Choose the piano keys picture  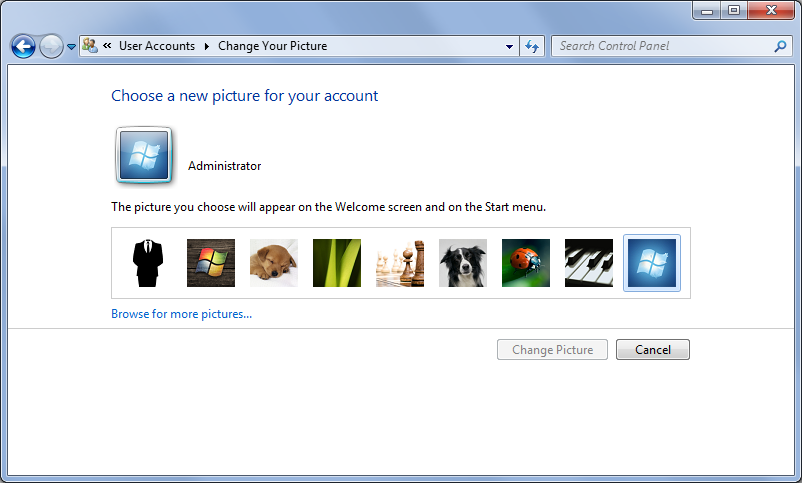pos(589,263)
